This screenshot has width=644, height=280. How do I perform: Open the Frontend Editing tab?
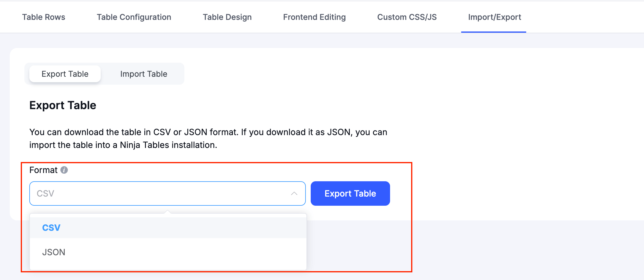coord(314,17)
